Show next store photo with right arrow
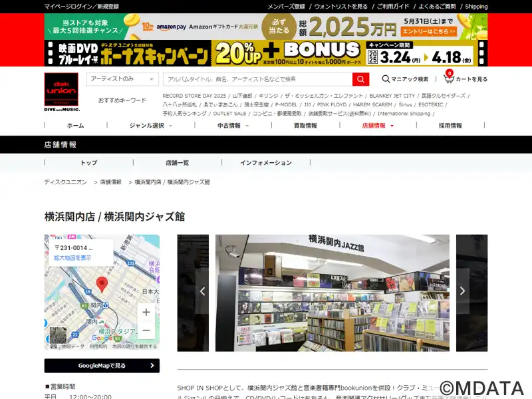Viewport: 532px width, 399px height. click(462, 291)
